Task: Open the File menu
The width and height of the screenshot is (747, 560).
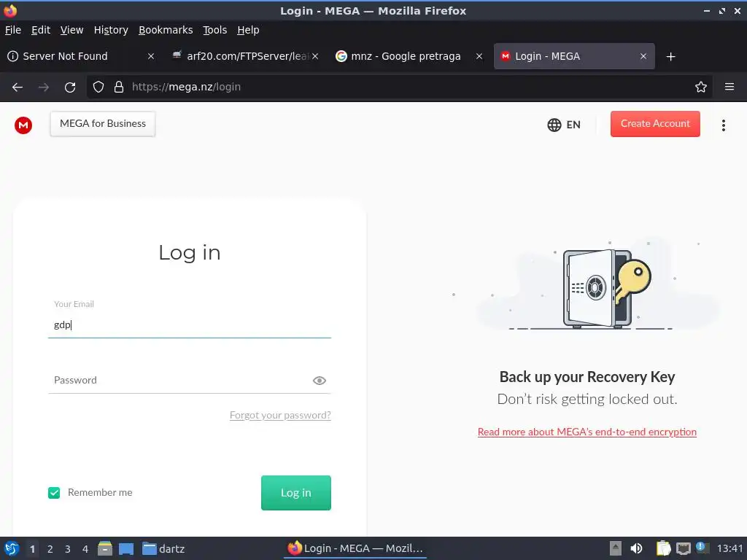Action: tap(13, 30)
